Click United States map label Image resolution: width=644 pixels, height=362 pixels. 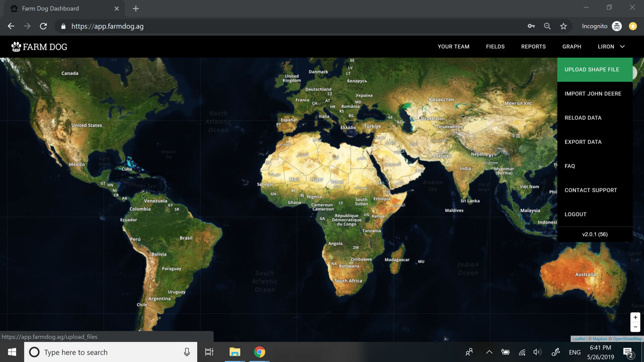[87, 125]
